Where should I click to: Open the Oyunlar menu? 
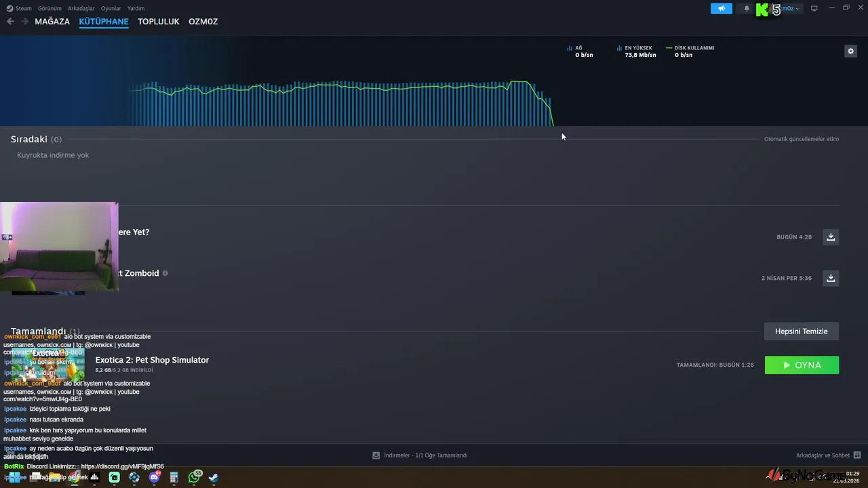(111, 8)
